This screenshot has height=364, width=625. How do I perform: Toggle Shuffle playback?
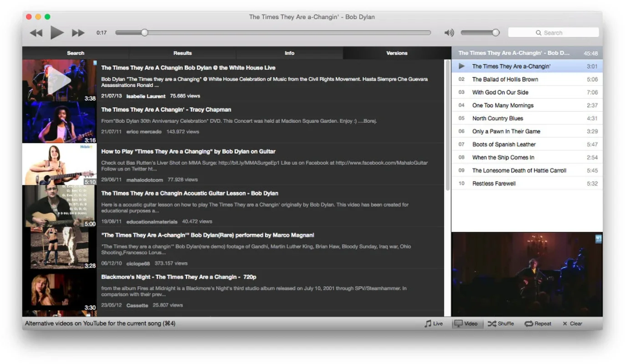(x=501, y=324)
